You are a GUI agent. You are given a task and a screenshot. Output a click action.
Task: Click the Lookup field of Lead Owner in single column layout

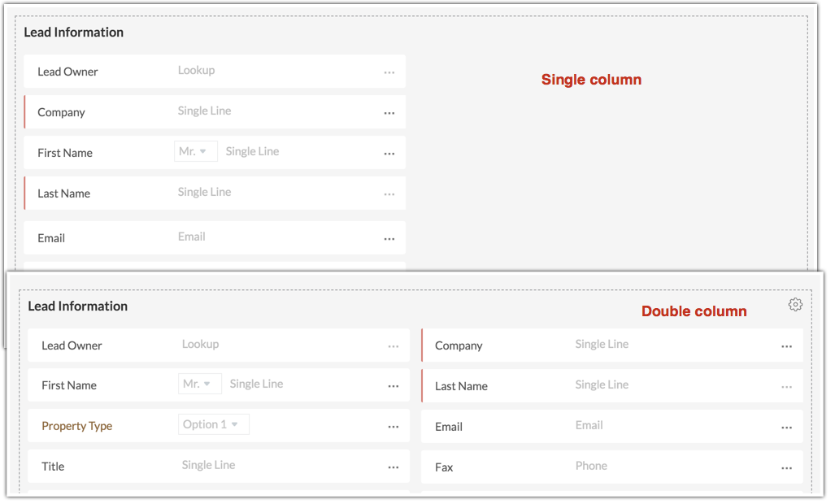(x=197, y=70)
